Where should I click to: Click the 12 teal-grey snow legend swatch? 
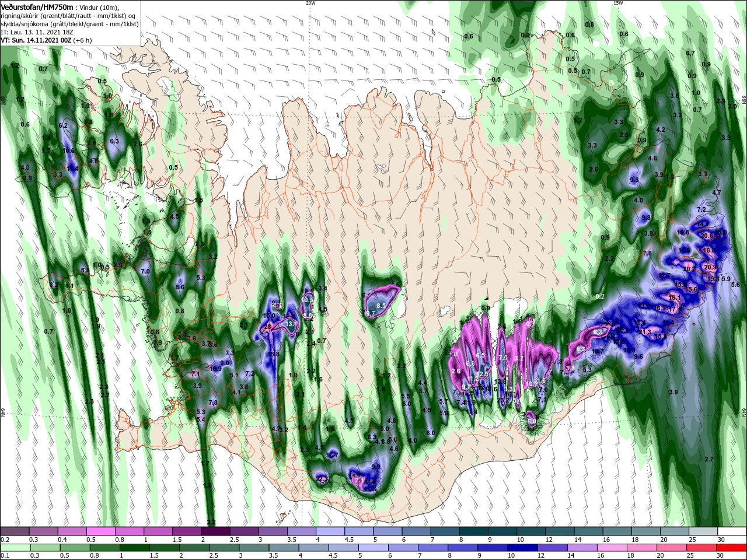[x=558, y=531]
